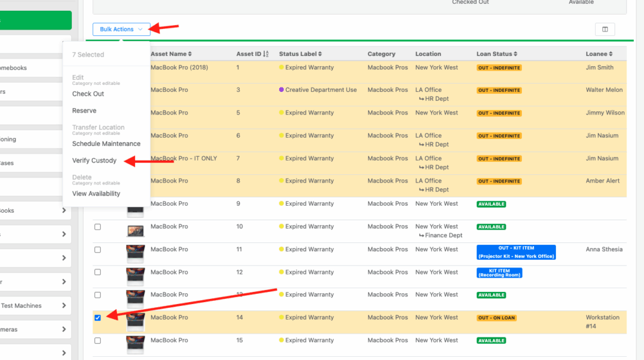Click loanee Amber Alert
The height and width of the screenshot is (360, 644).
point(602,181)
